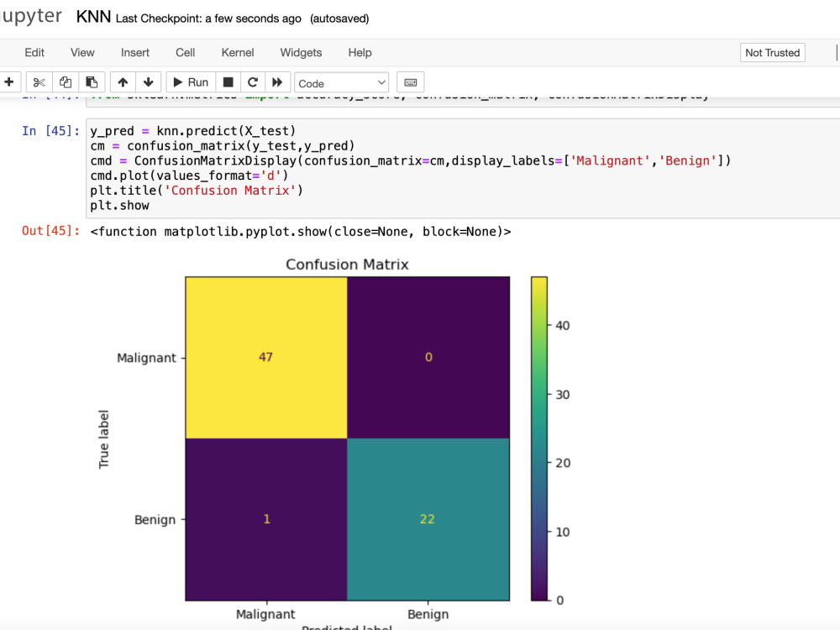Click the function matplotlib.pyplot.show output text
The width and height of the screenshot is (840, 630).
[301, 232]
